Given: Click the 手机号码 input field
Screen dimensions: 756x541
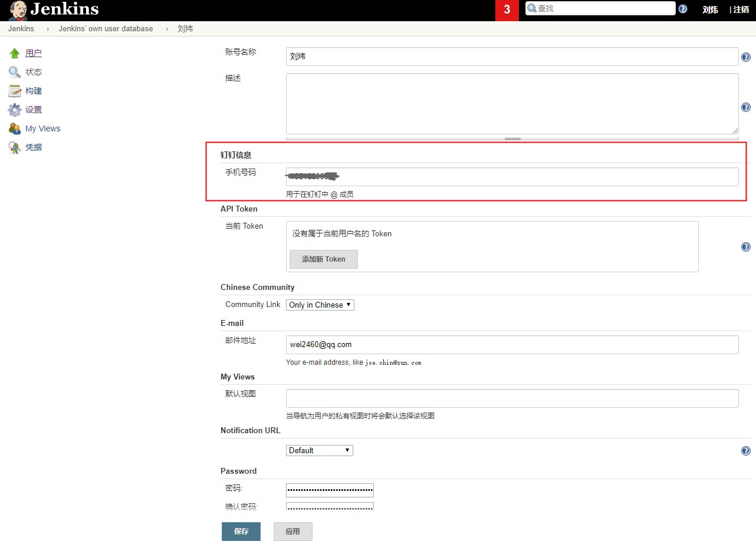Looking at the screenshot, I should coord(512,177).
